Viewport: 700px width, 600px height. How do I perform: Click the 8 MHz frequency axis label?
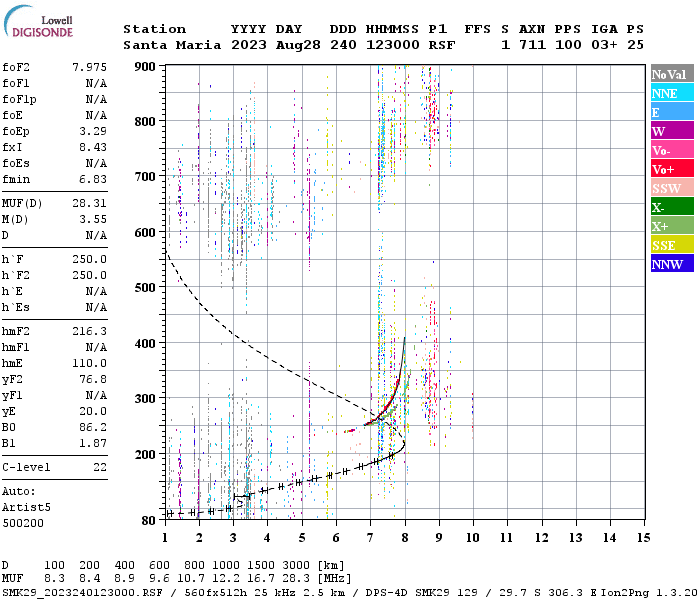[405, 538]
